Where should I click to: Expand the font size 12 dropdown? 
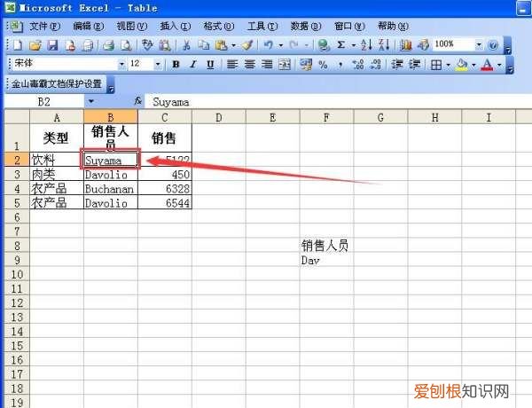[158, 64]
